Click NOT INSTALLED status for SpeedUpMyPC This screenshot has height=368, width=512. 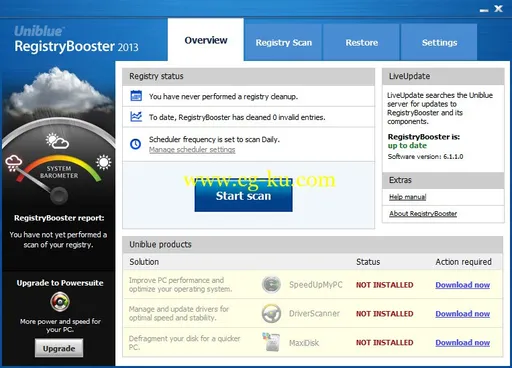tap(385, 285)
